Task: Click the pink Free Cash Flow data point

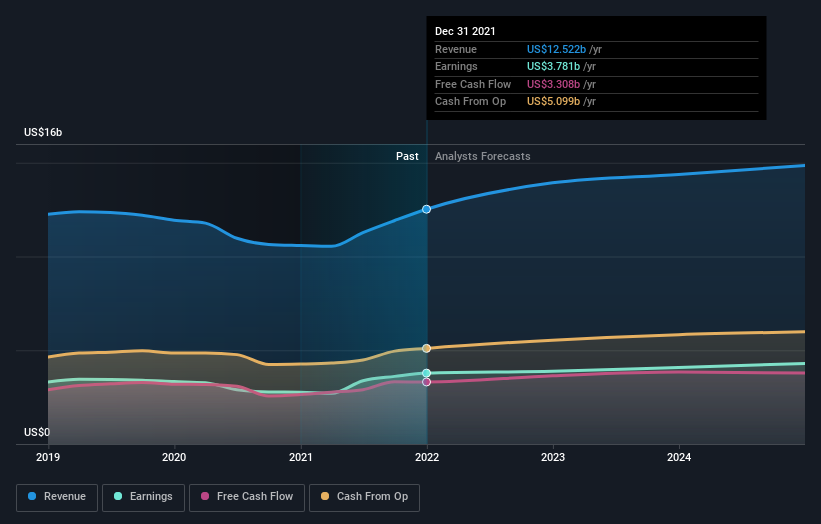Action: 427,382
